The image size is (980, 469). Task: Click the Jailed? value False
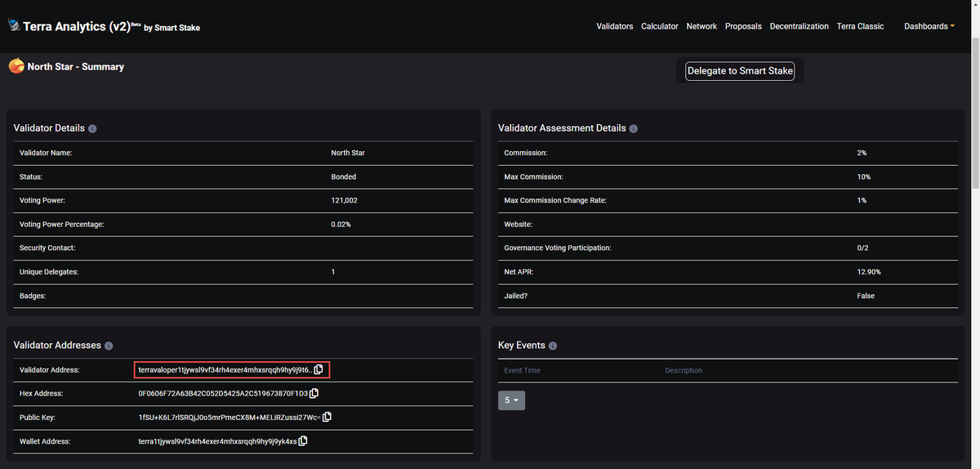pos(866,296)
